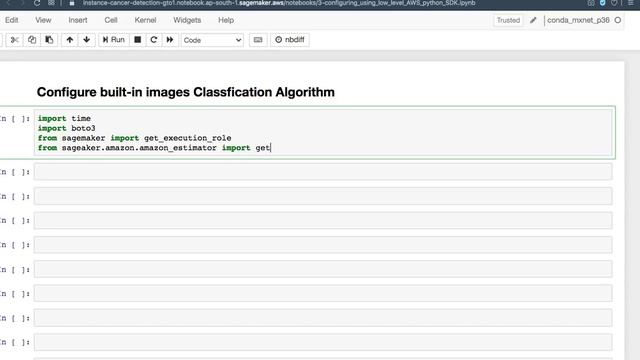Open command palette keyboard icon
Viewport: 640px width, 360px height.
[x=258, y=40]
